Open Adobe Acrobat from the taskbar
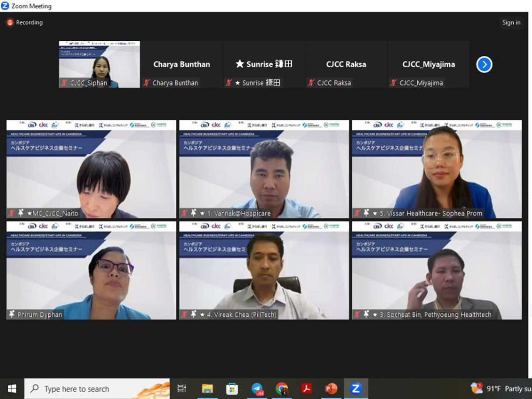 306,389
